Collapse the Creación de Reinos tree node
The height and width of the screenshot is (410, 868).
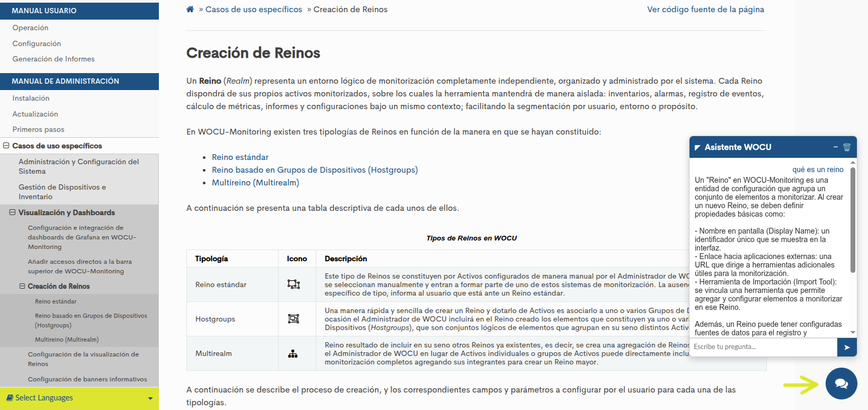(22, 286)
